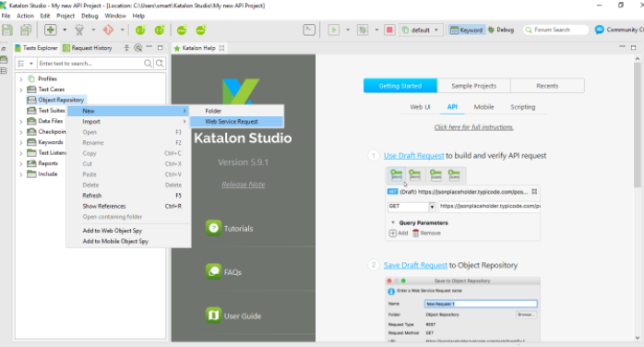
Task: Open the command console icon
Action: click(x=309, y=30)
